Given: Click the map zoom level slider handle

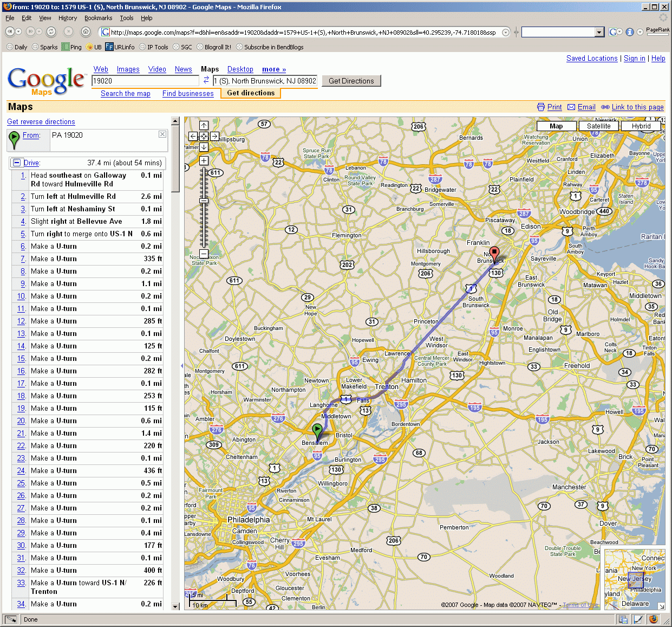Looking at the screenshot, I should pos(204,201).
